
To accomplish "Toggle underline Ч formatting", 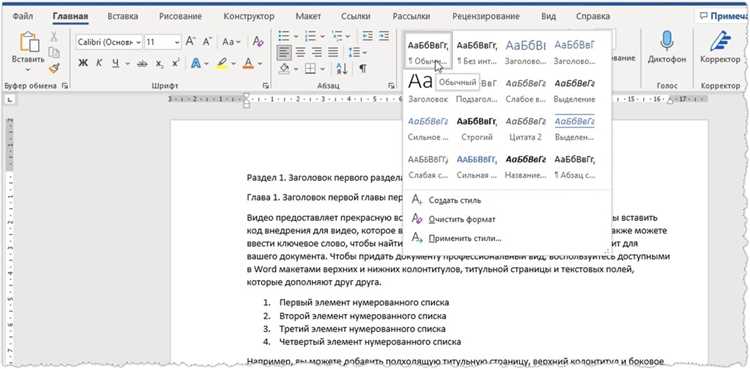I will 115,63.
